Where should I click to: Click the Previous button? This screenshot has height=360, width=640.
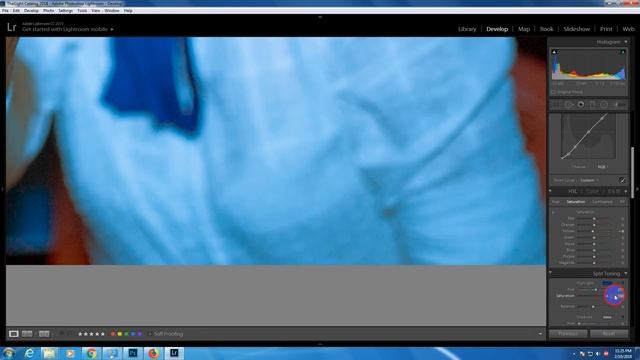click(568, 333)
